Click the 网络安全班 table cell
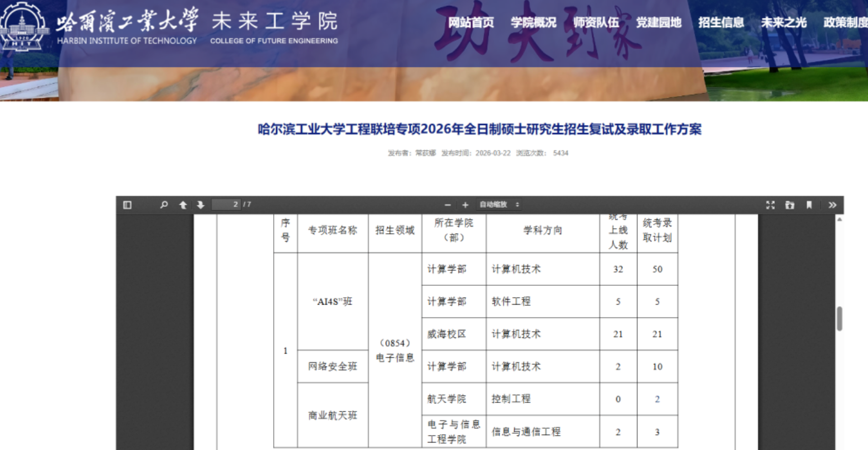 pos(333,367)
